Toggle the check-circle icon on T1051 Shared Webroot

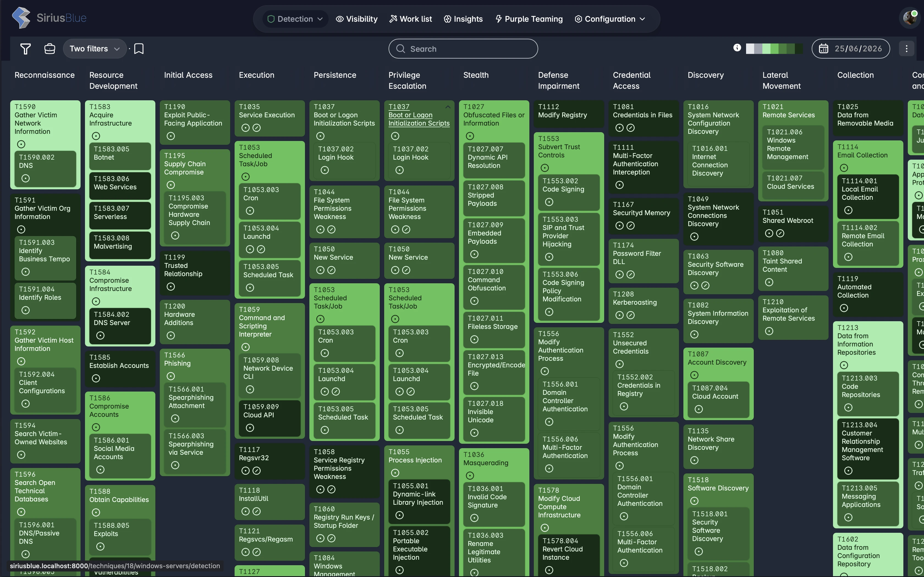(780, 233)
